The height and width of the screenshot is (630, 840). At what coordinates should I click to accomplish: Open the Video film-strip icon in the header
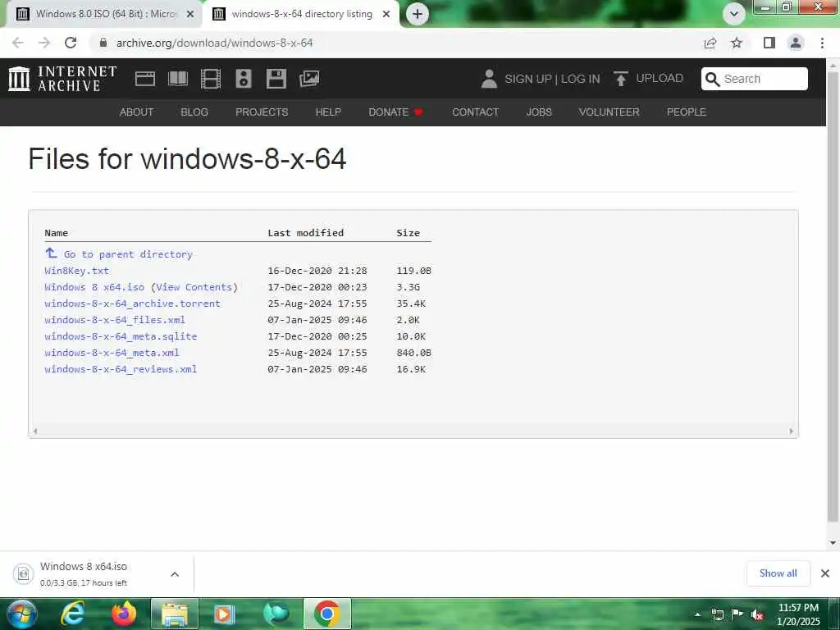tap(211, 79)
